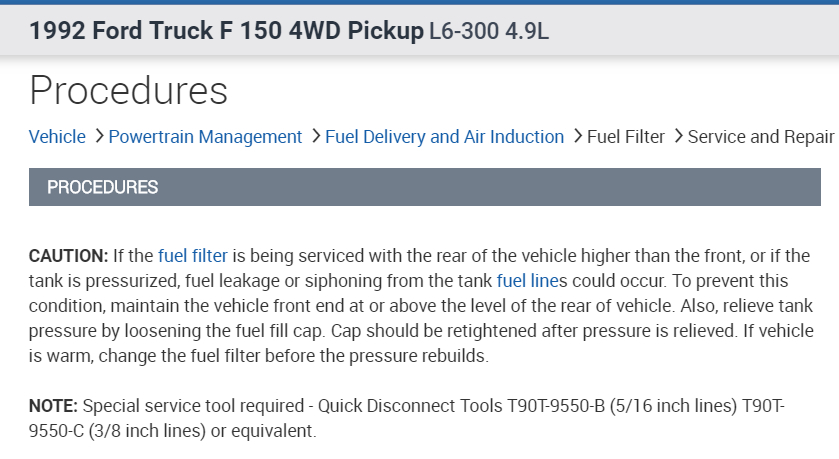Click the 1992 Ford Truck F 150 title

pyautogui.click(x=227, y=31)
